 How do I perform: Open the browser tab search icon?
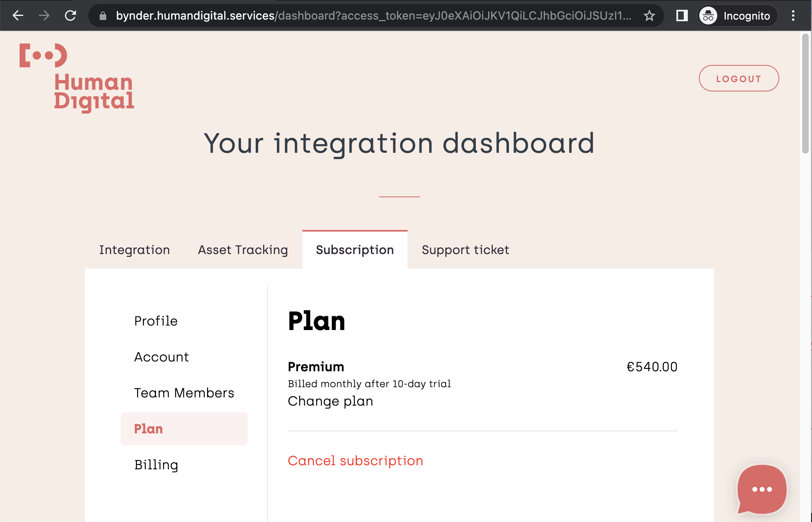coord(682,16)
